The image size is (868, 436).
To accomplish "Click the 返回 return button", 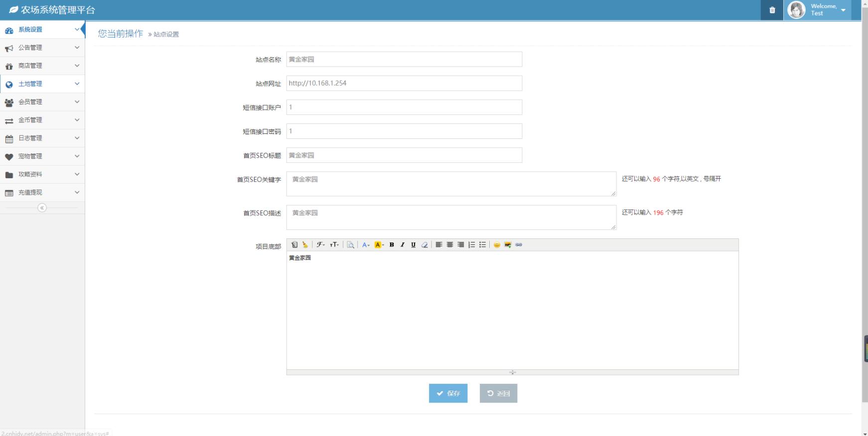I will pyautogui.click(x=498, y=393).
